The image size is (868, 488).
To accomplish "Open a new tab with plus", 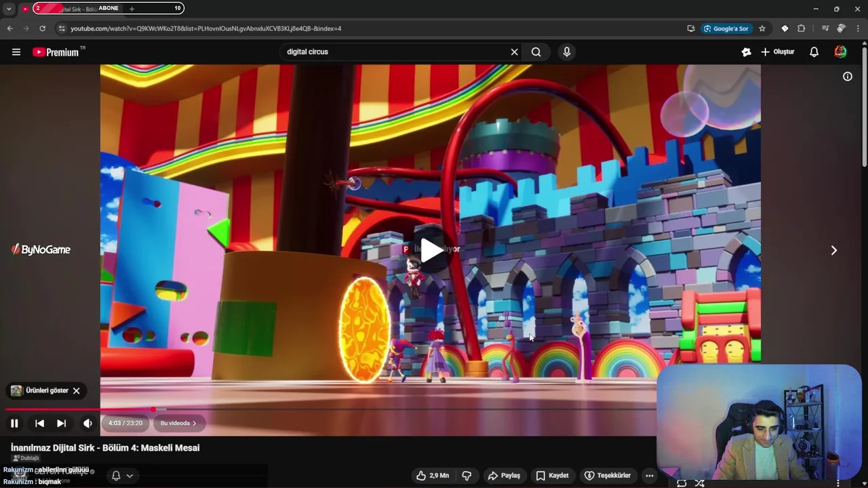I will [x=132, y=9].
